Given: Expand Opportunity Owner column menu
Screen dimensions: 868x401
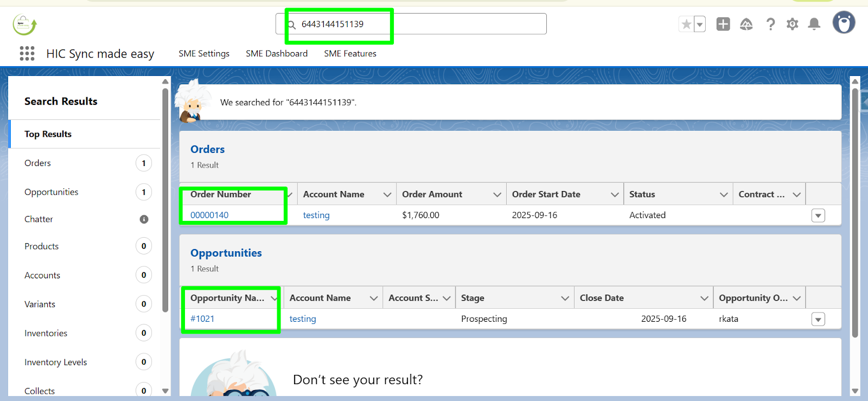Looking at the screenshot, I should pos(796,298).
